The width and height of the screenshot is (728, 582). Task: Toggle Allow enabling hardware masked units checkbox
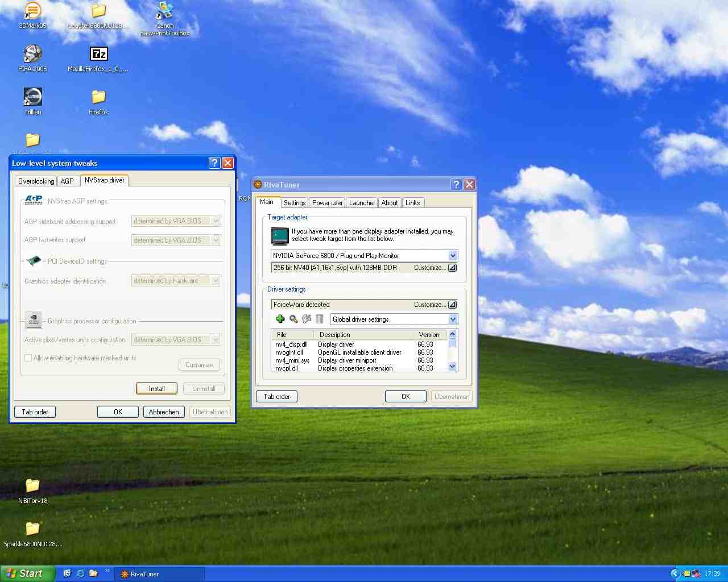[28, 358]
